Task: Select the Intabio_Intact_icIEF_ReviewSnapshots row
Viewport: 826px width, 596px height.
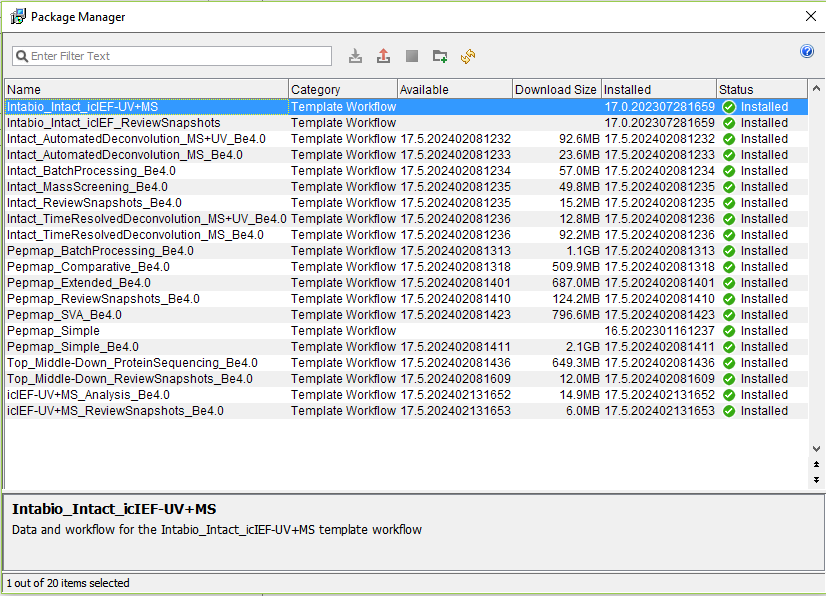Action: coord(406,123)
